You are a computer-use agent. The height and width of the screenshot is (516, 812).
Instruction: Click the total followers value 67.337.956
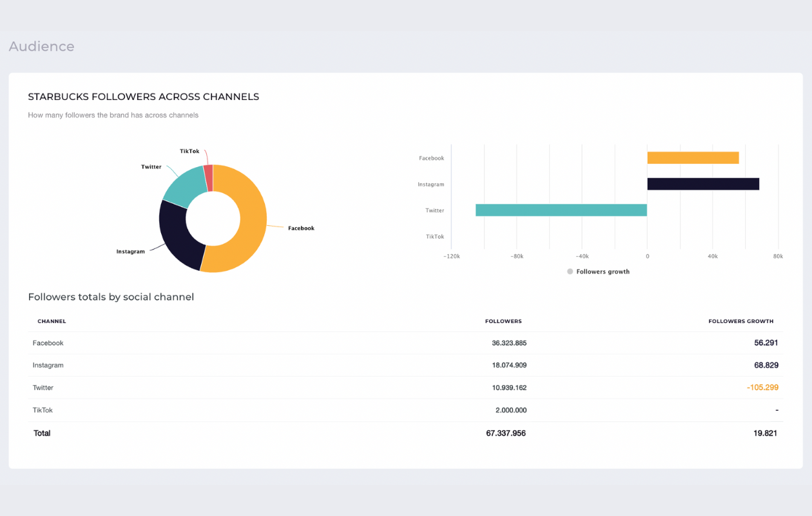pyautogui.click(x=506, y=433)
